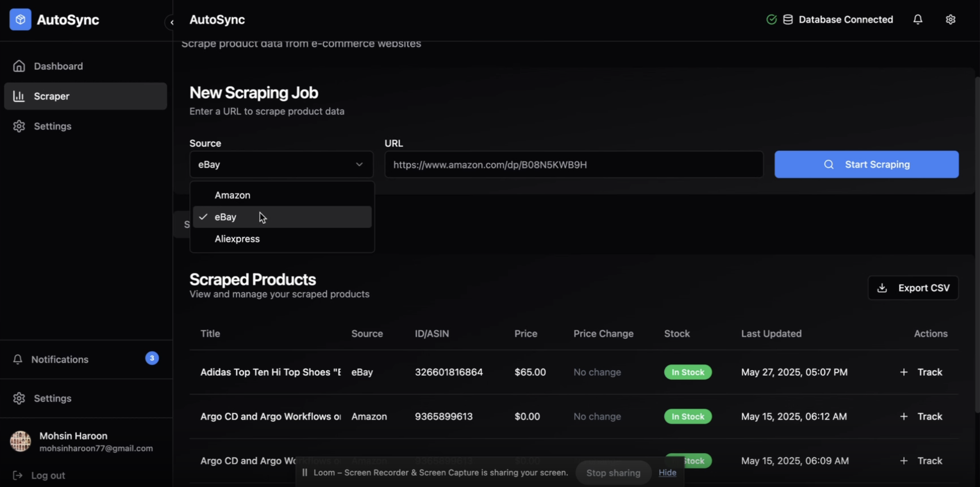
Task: Track the Argo CD product updated 06:12 AM
Action: pyautogui.click(x=921, y=417)
